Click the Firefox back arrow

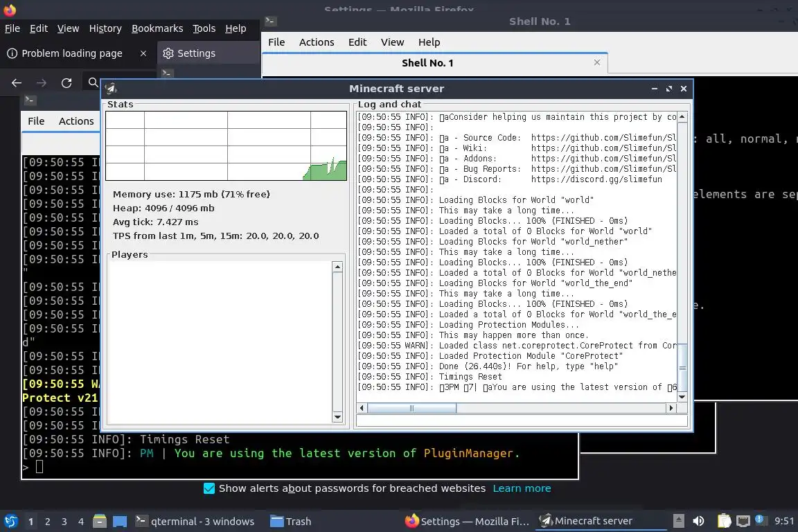[x=17, y=83]
